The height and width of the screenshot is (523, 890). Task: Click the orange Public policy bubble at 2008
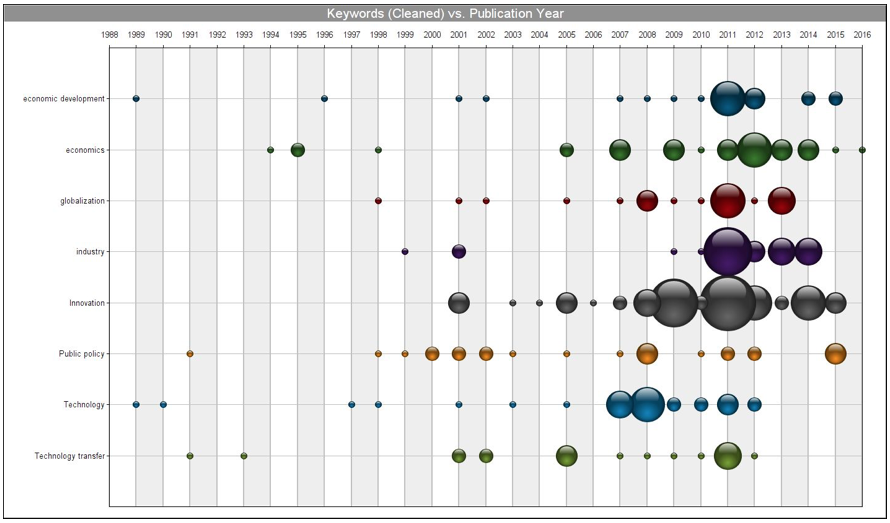(x=647, y=353)
